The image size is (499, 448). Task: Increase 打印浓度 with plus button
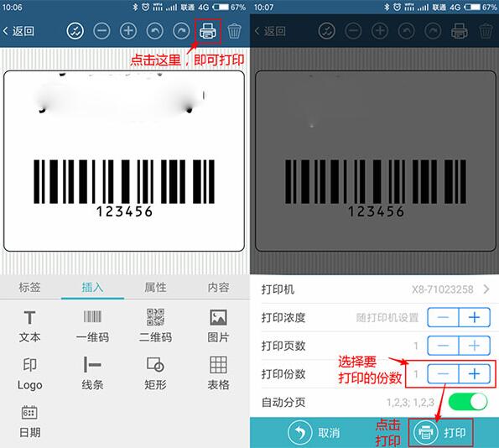click(x=474, y=317)
